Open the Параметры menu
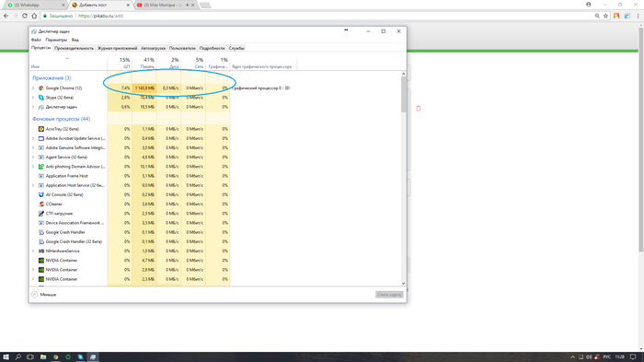This screenshot has width=644, height=362. [x=56, y=40]
